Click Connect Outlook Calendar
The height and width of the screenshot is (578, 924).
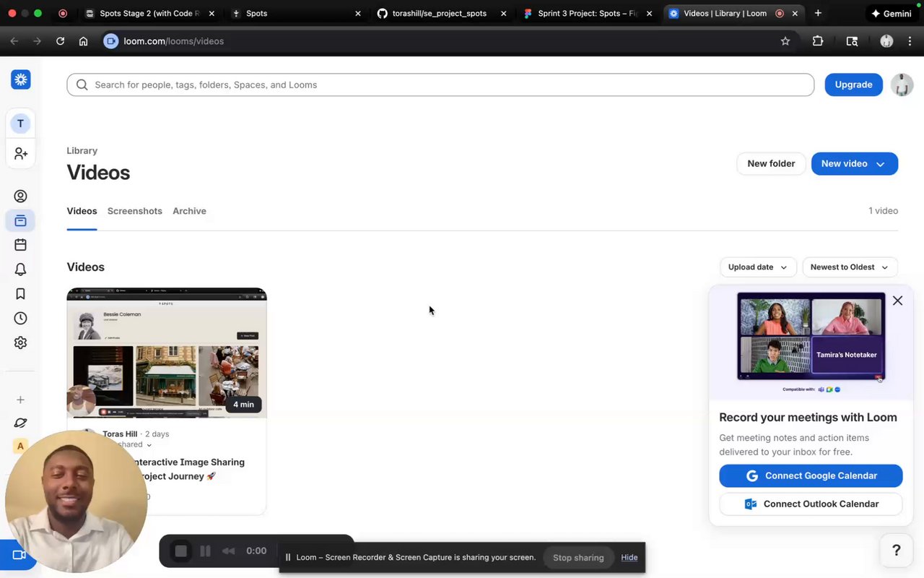[x=811, y=504]
